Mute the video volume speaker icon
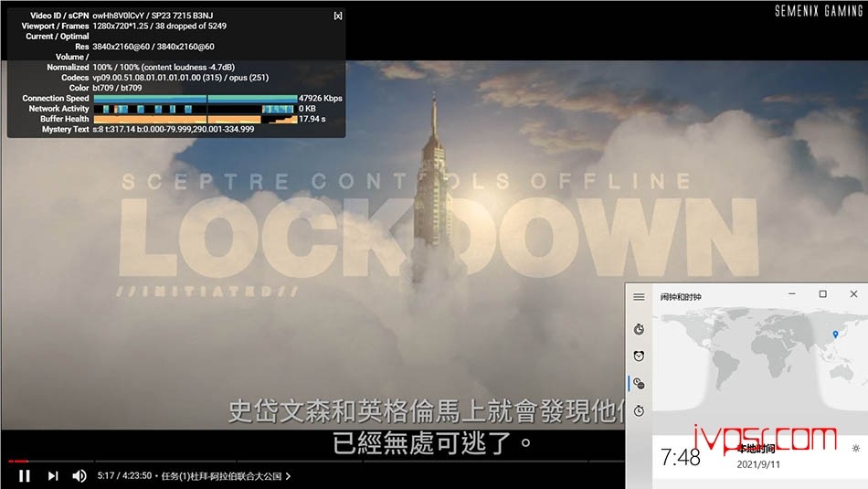Image resolution: width=868 pixels, height=489 pixels. [79, 476]
